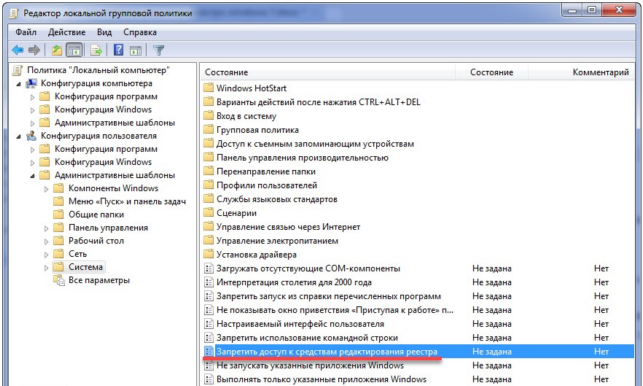This screenshot has height=386, width=643.
Task: Select 'Службы языковых стандартов' folder
Action: click(277, 199)
